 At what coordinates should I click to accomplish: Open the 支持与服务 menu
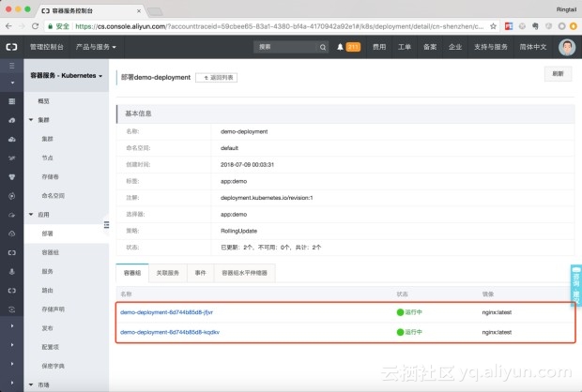pyautogui.click(x=490, y=47)
